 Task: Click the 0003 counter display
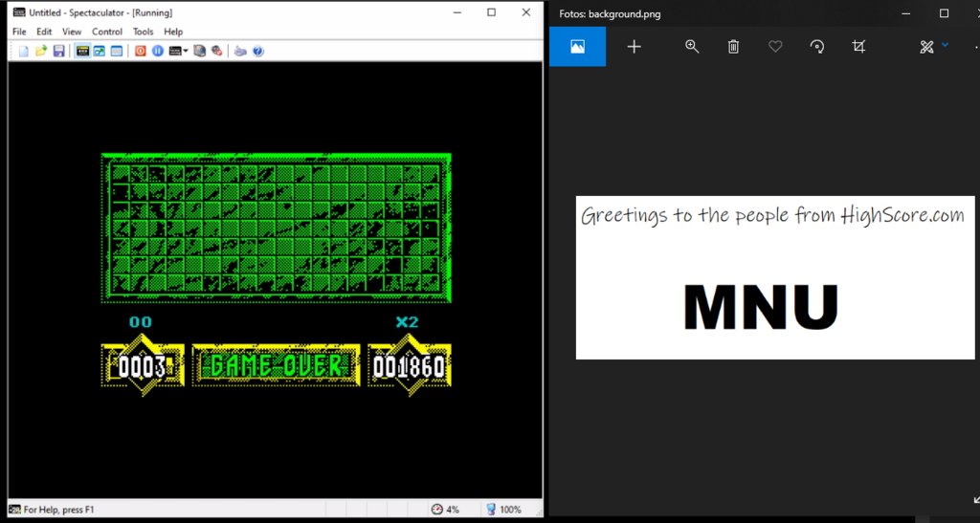pyautogui.click(x=143, y=366)
